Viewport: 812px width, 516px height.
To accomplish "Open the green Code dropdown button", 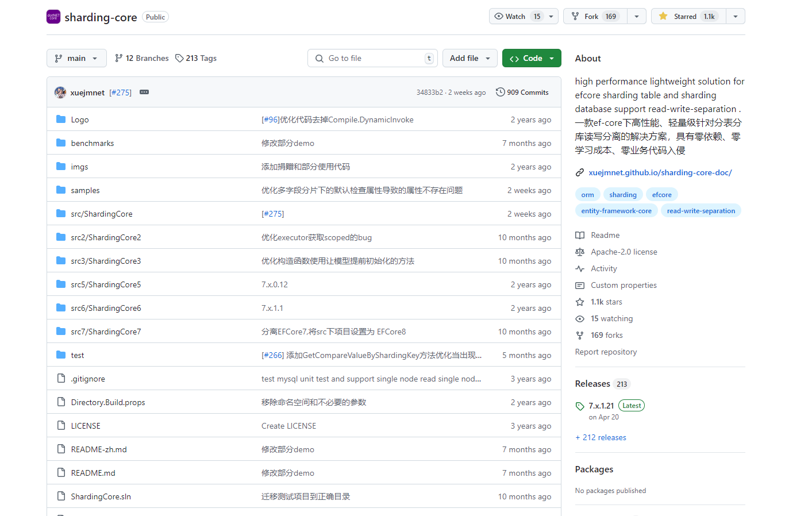I will pyautogui.click(x=532, y=58).
